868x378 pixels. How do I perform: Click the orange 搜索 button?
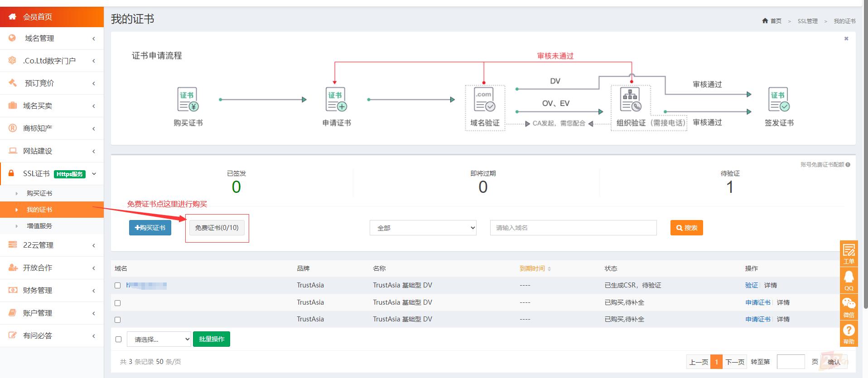(687, 228)
